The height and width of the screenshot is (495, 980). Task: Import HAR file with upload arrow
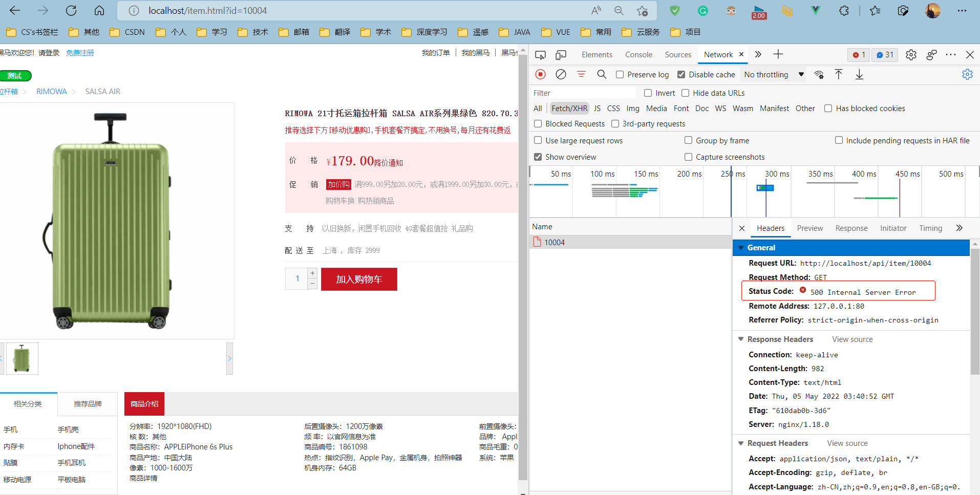(x=839, y=74)
